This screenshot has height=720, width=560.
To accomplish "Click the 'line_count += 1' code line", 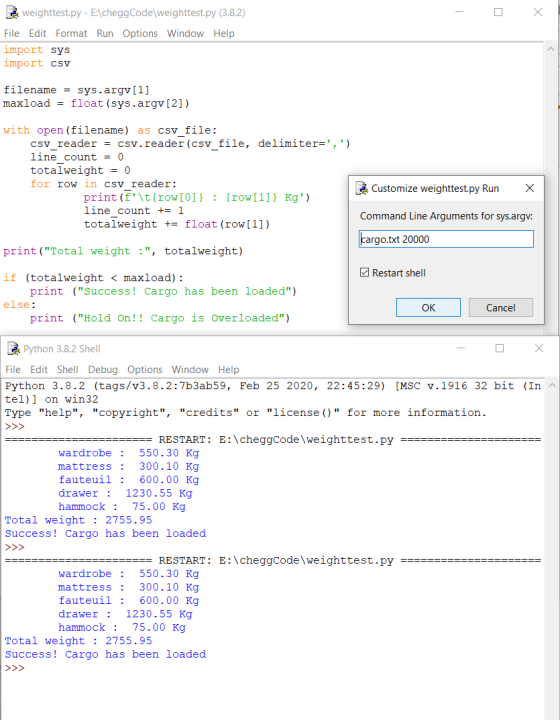I will [134, 211].
